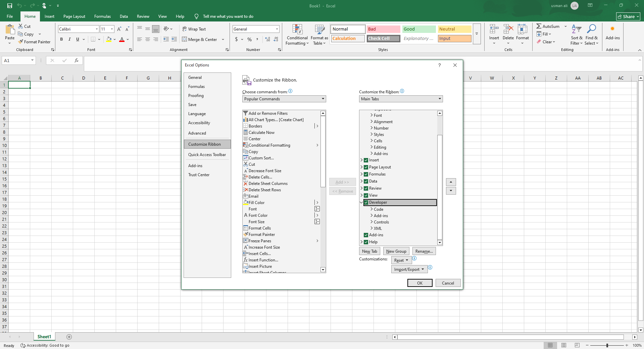Uncheck the Review tab checkbox
The image size is (644, 349).
point(366,189)
